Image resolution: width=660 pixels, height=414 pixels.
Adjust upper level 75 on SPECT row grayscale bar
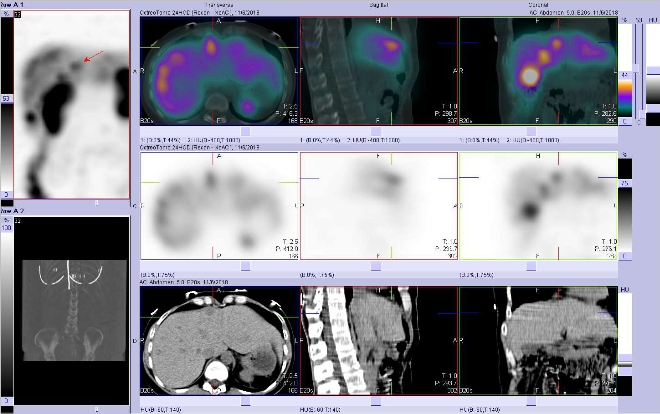coord(625,183)
